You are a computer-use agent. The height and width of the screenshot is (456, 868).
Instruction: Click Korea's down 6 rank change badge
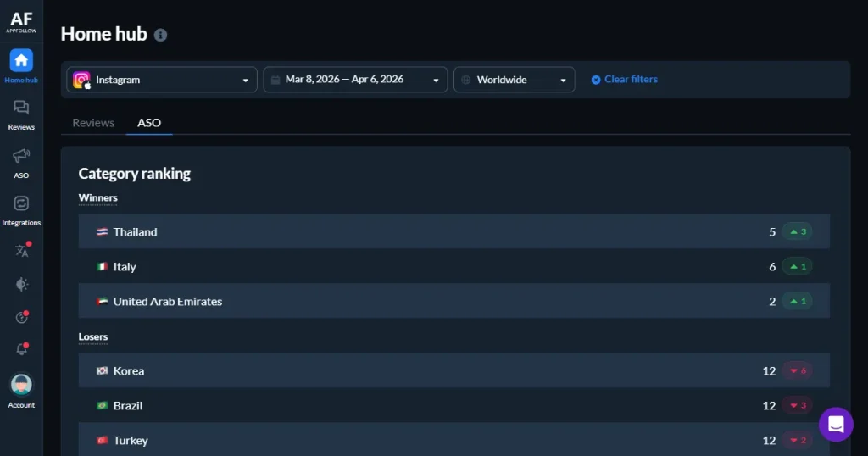(x=797, y=370)
